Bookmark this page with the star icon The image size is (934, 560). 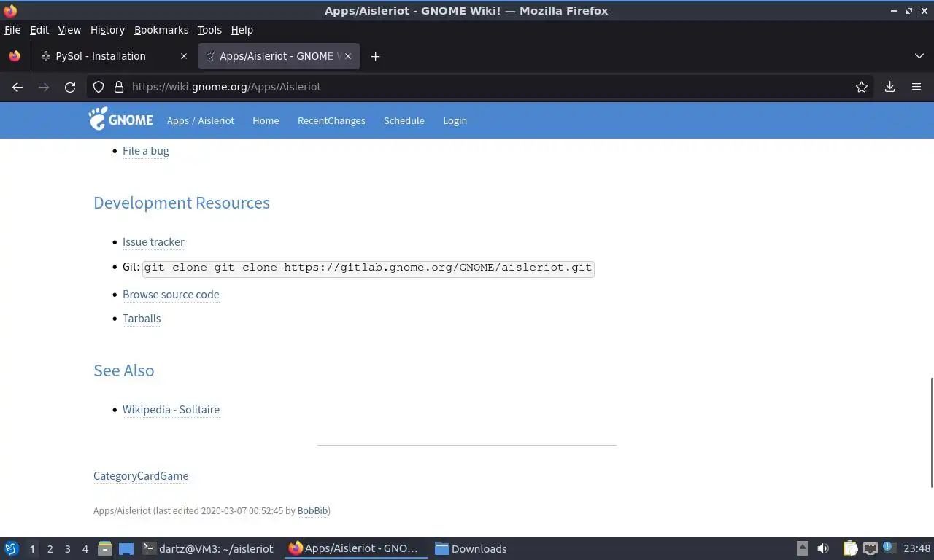click(862, 87)
